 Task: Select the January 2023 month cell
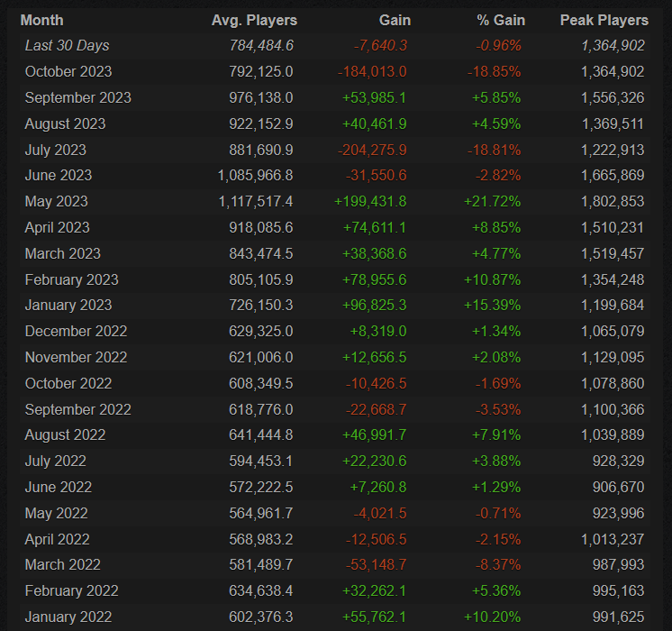pos(68,306)
